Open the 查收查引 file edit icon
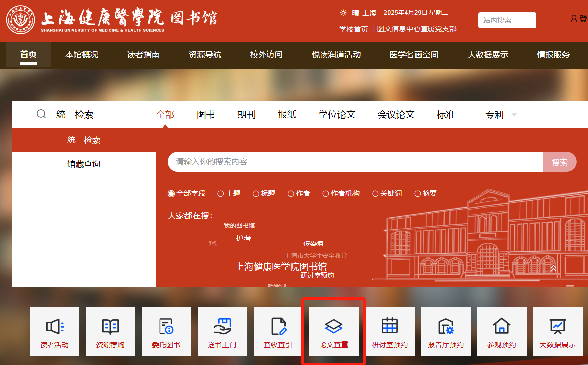This screenshot has width=588, height=365. (278, 326)
